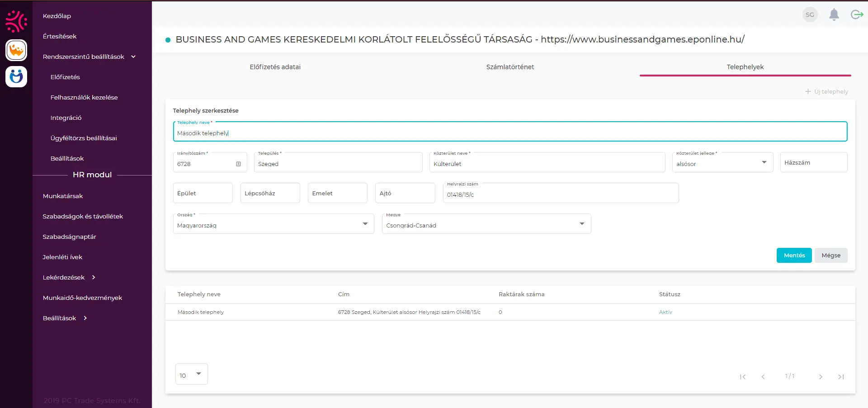Open the orange crown module icon
868x408 pixels.
click(16, 50)
